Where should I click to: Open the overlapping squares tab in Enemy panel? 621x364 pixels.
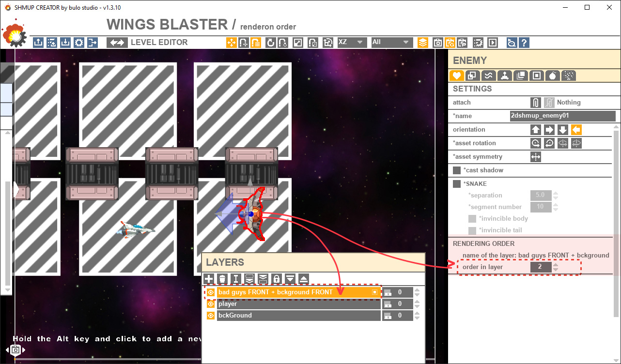[473, 76]
